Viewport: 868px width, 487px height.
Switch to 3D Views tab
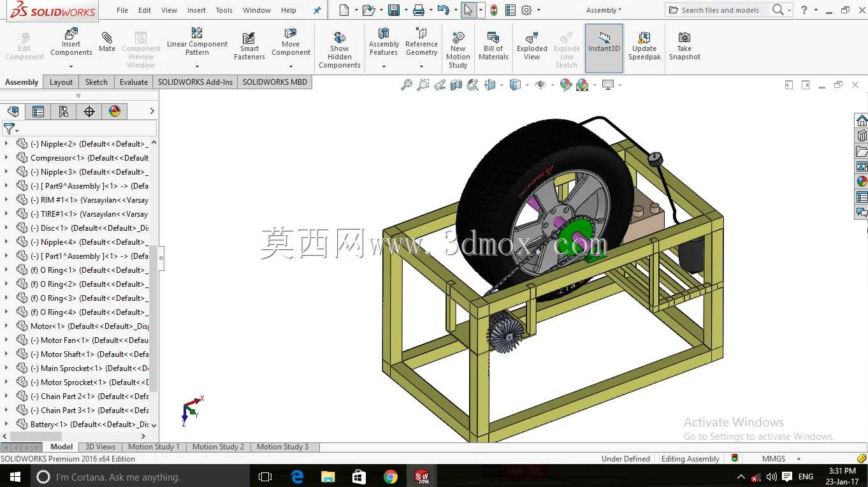[100, 447]
